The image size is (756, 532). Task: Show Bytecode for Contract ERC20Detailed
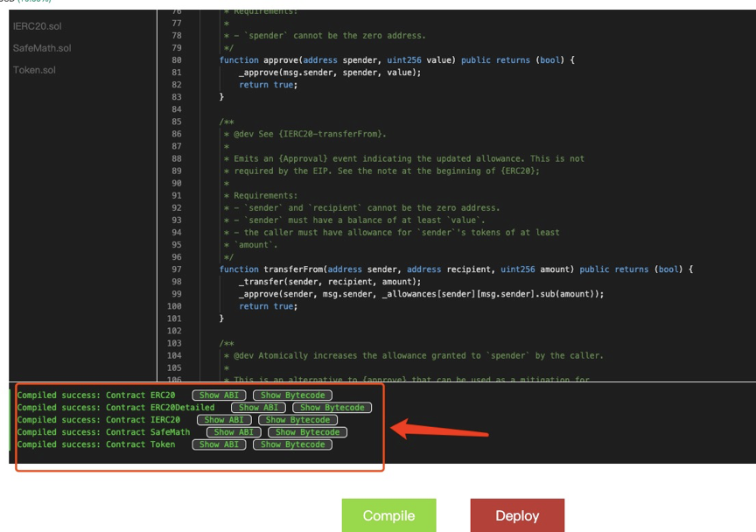[332, 408]
